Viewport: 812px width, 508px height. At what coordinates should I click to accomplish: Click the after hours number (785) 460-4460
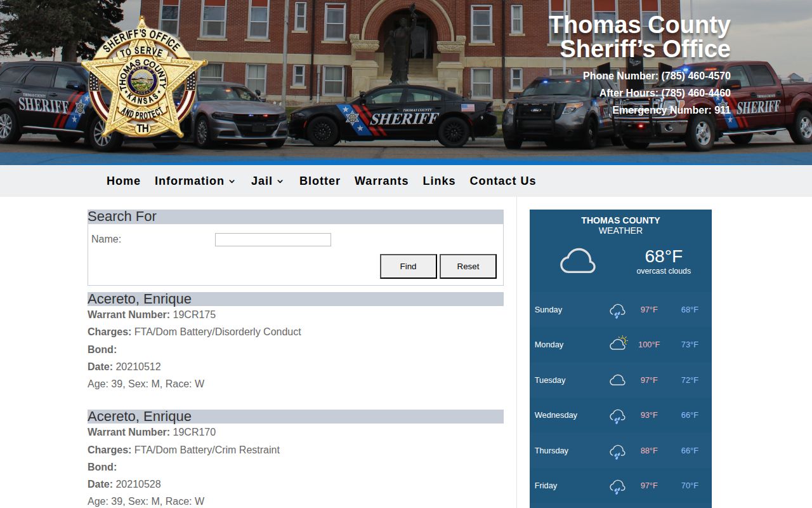(x=696, y=93)
